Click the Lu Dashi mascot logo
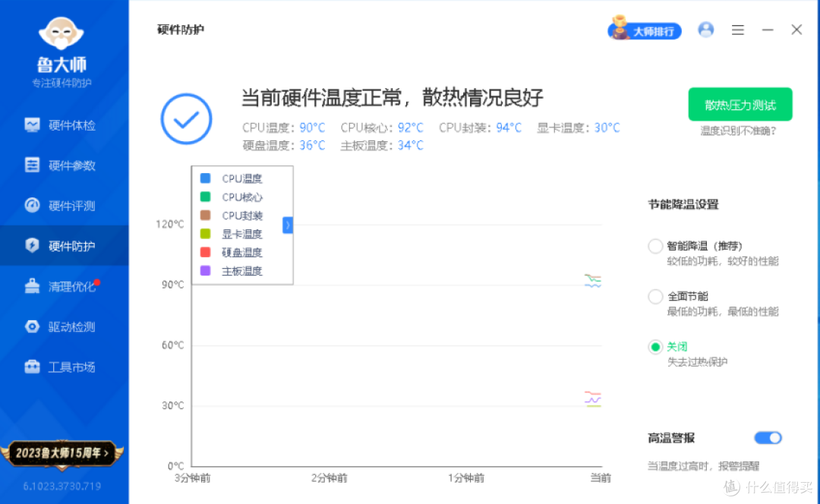This screenshot has width=820, height=504. pos(61,33)
